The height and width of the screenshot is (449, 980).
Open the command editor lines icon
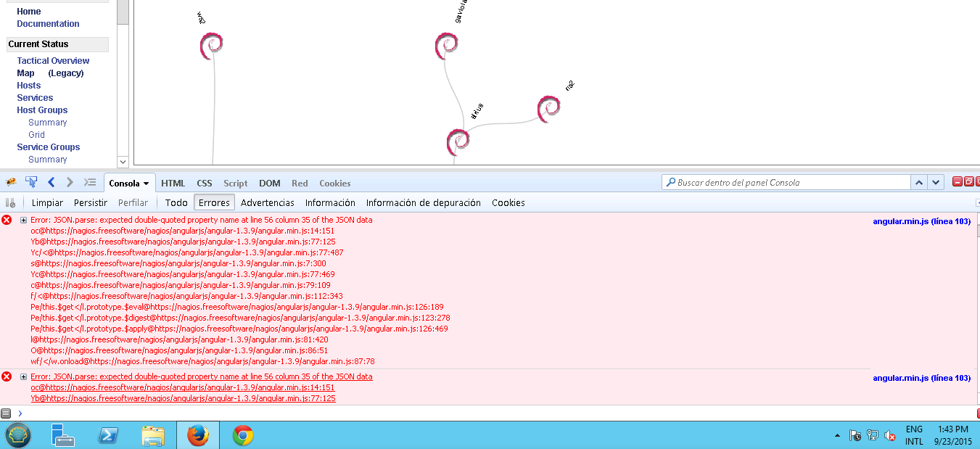click(90, 183)
